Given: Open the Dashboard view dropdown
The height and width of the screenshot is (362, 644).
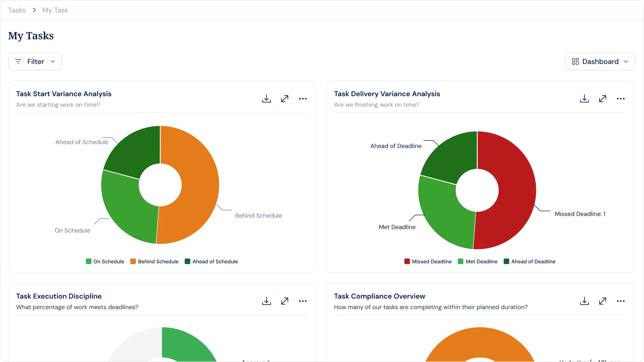Looking at the screenshot, I should (600, 61).
